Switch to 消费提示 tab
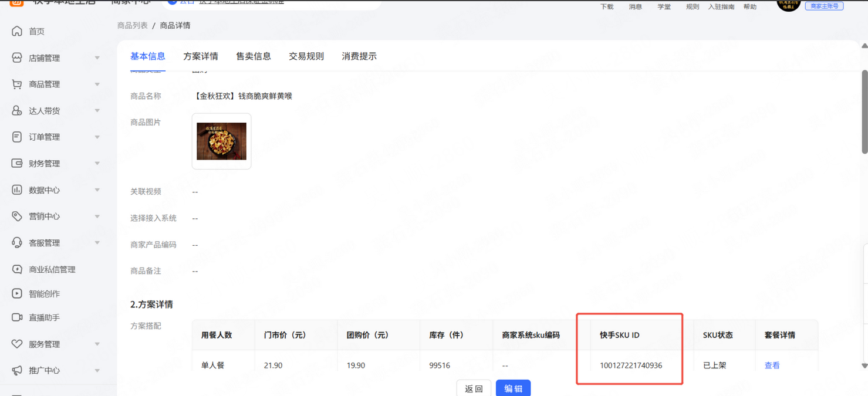The width and height of the screenshot is (868, 396). coord(359,56)
